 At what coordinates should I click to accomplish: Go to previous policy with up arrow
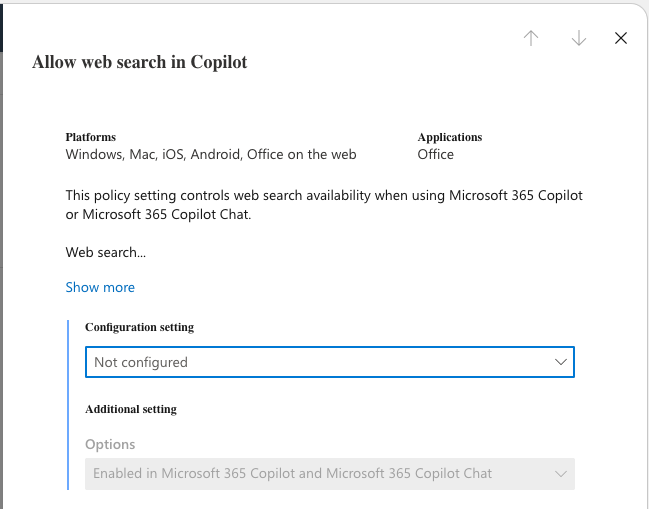[x=531, y=38]
